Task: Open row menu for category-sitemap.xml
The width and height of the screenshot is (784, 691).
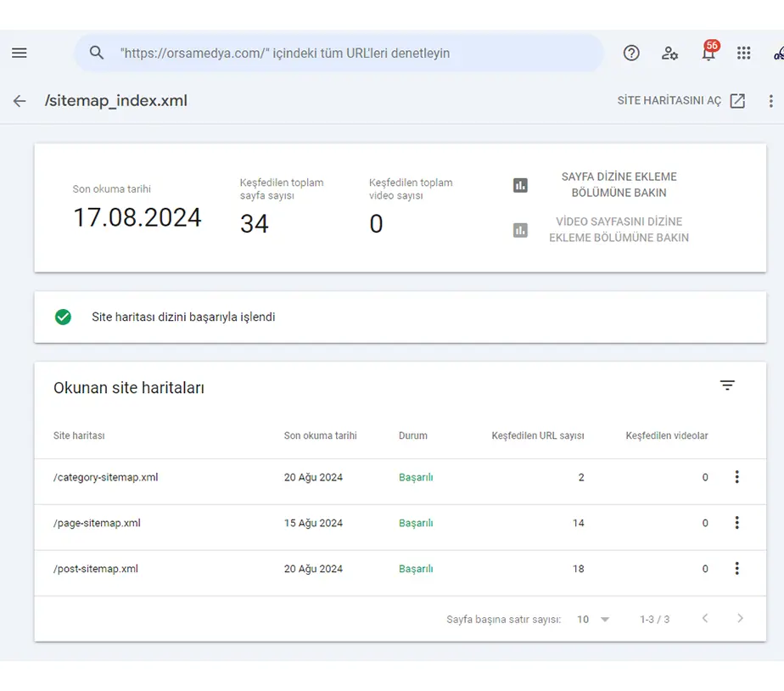Action: 737,477
